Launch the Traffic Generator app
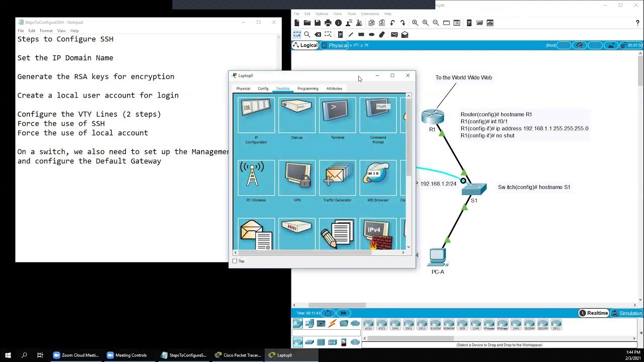Viewport: 644px width, 362px height. tap(337, 177)
